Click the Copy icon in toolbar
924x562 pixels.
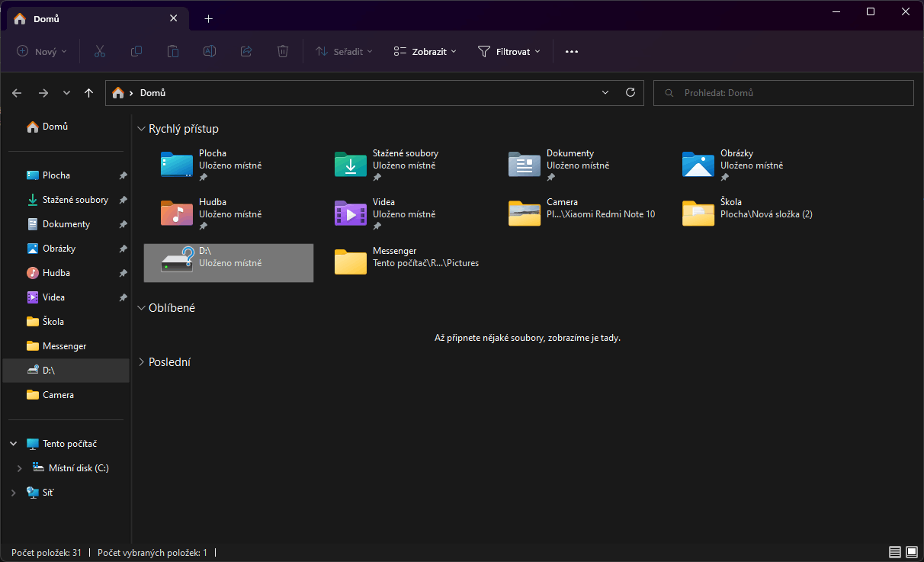pyautogui.click(x=136, y=51)
